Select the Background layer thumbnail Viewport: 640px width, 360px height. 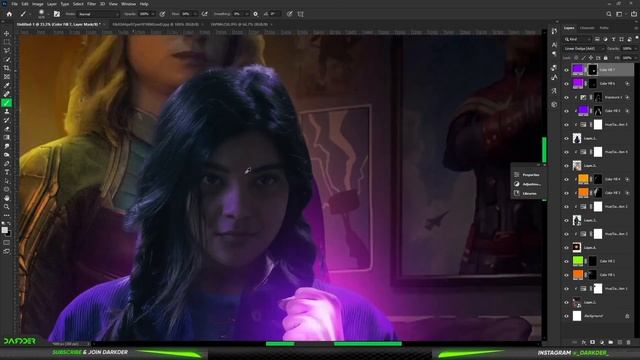577,316
